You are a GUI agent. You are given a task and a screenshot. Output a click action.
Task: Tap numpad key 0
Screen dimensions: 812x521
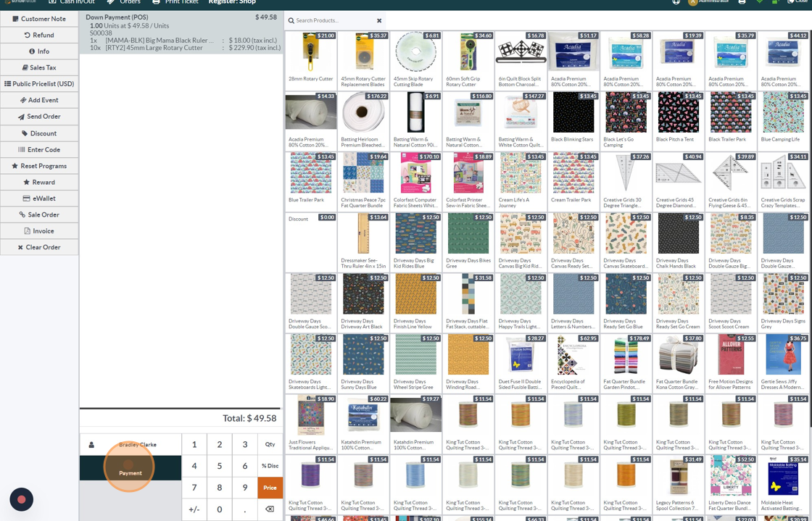220,509
